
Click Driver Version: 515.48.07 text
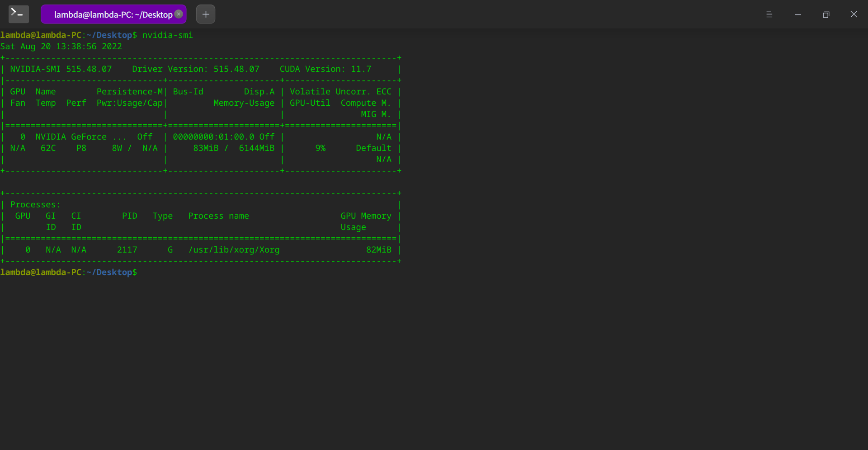point(196,69)
